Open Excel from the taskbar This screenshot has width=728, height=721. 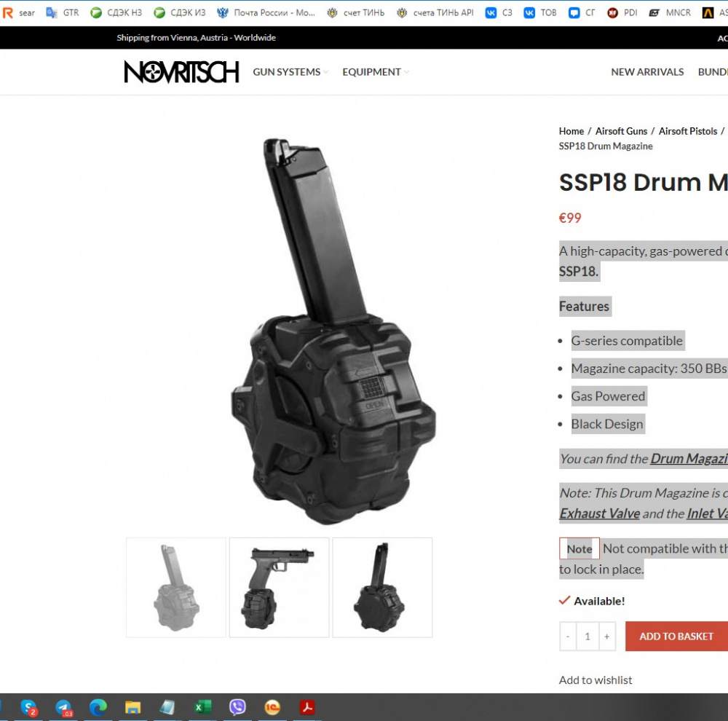pos(202,707)
